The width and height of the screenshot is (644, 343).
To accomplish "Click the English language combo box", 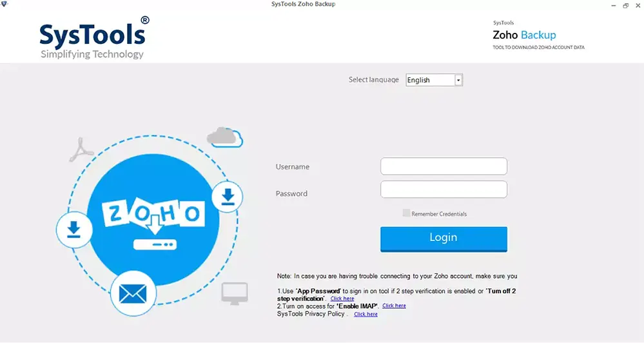I will (434, 80).
